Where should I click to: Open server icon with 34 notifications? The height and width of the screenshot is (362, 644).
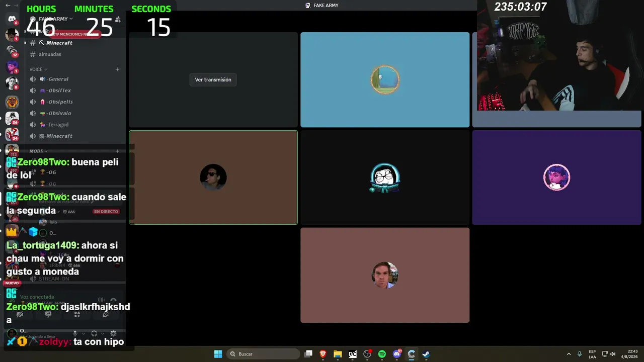12,134
